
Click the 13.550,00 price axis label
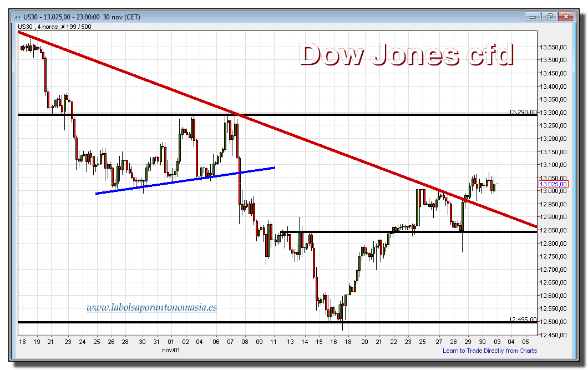pyautogui.click(x=553, y=47)
